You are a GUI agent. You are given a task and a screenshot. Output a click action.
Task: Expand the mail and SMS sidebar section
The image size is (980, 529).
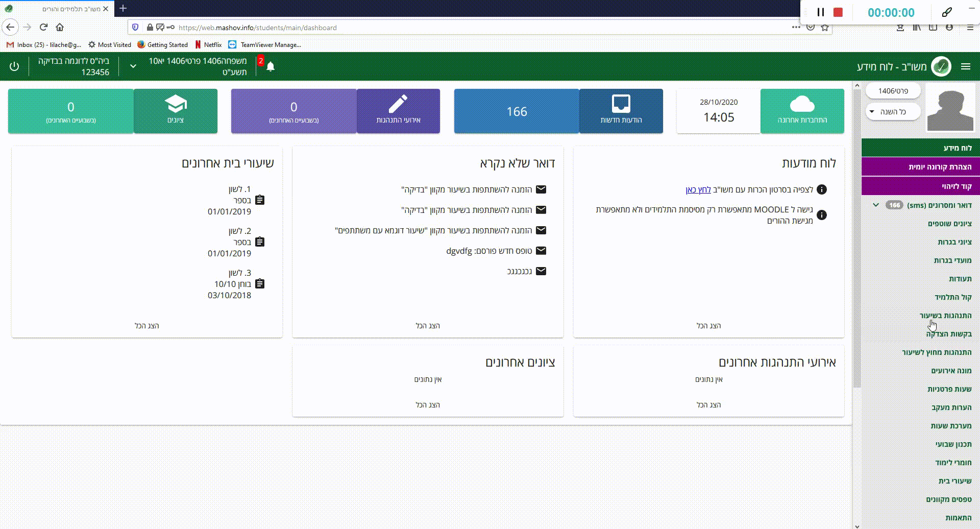click(x=876, y=205)
